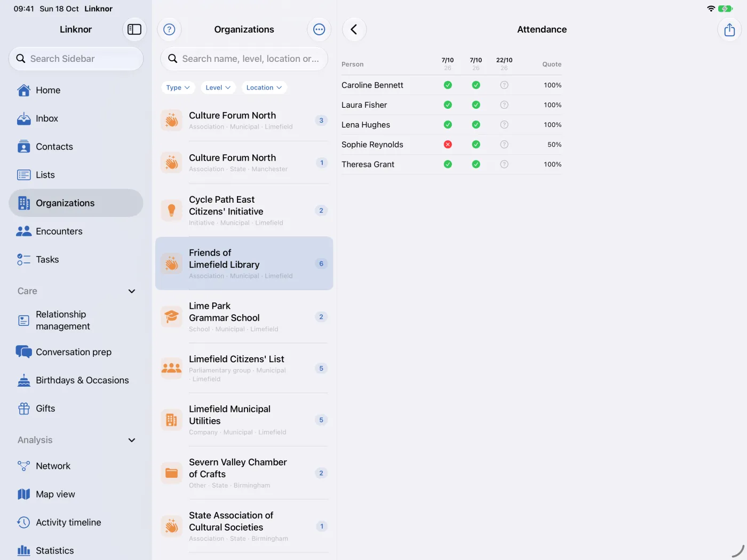Select Limefield Citizens' List group icon
Image resolution: width=747 pixels, height=560 pixels.
pyautogui.click(x=172, y=369)
